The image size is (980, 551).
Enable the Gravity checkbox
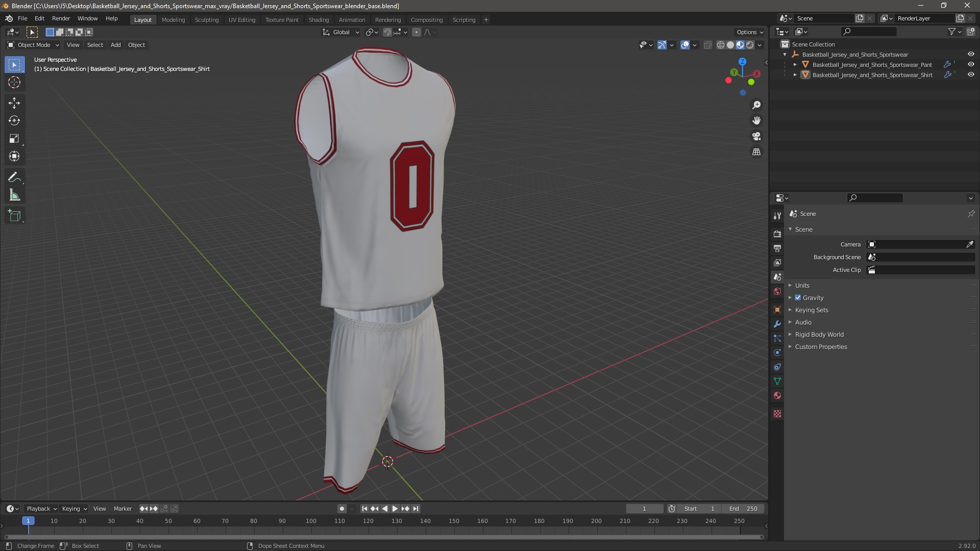pos(798,298)
